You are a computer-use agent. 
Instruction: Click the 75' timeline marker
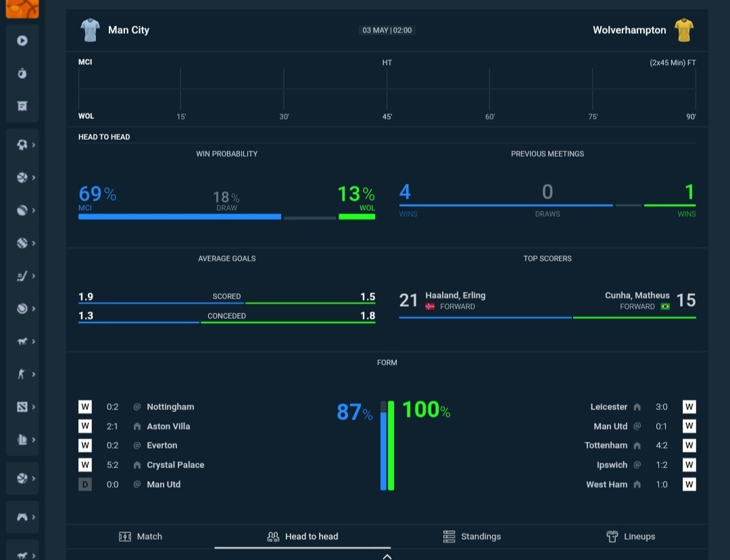593,117
